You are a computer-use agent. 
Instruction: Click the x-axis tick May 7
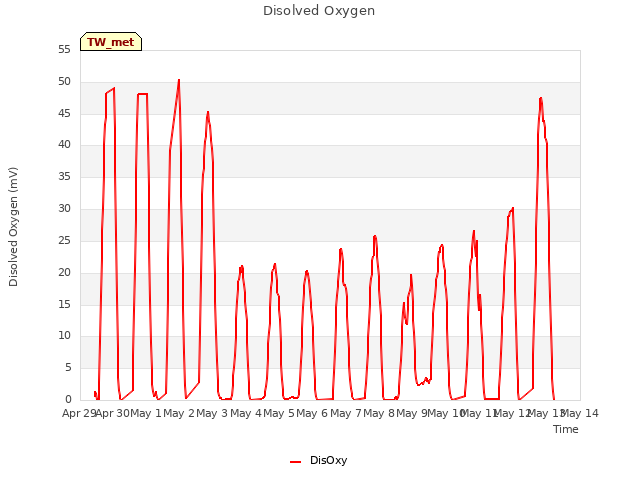(x=346, y=414)
